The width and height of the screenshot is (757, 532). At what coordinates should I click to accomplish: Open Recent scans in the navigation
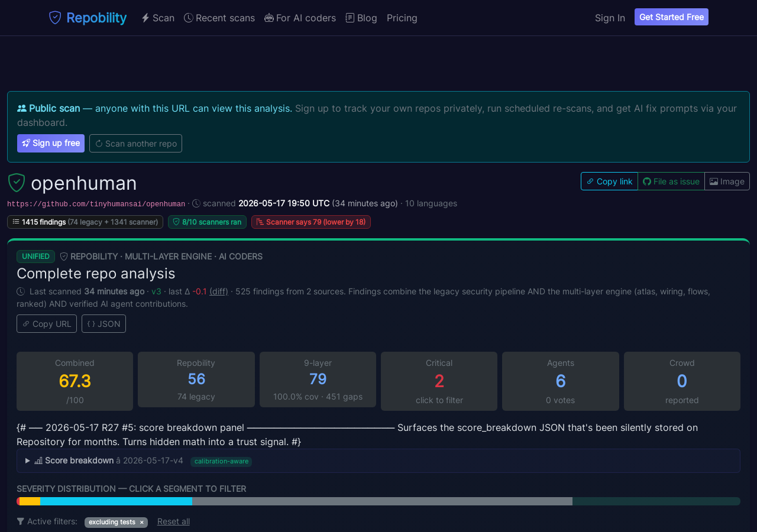tap(219, 18)
